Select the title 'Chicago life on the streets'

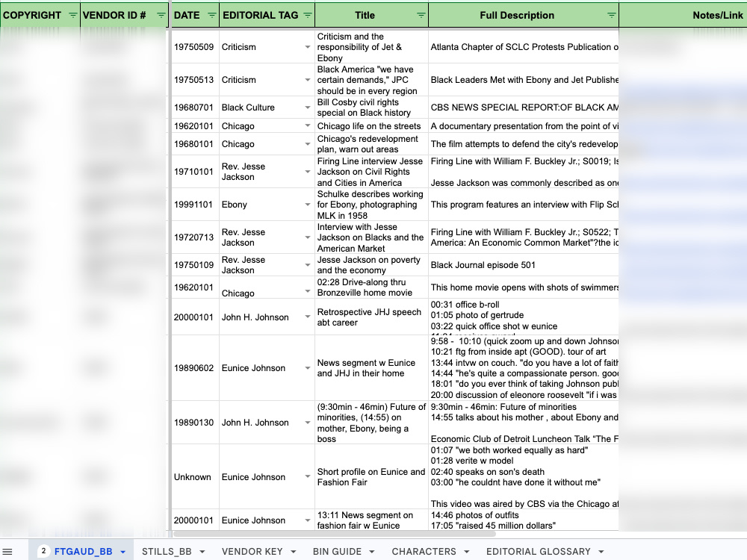[x=371, y=126]
